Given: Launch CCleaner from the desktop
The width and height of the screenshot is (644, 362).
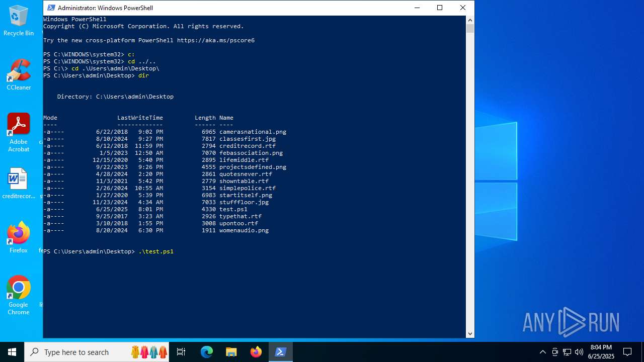Looking at the screenshot, I should point(19,75).
